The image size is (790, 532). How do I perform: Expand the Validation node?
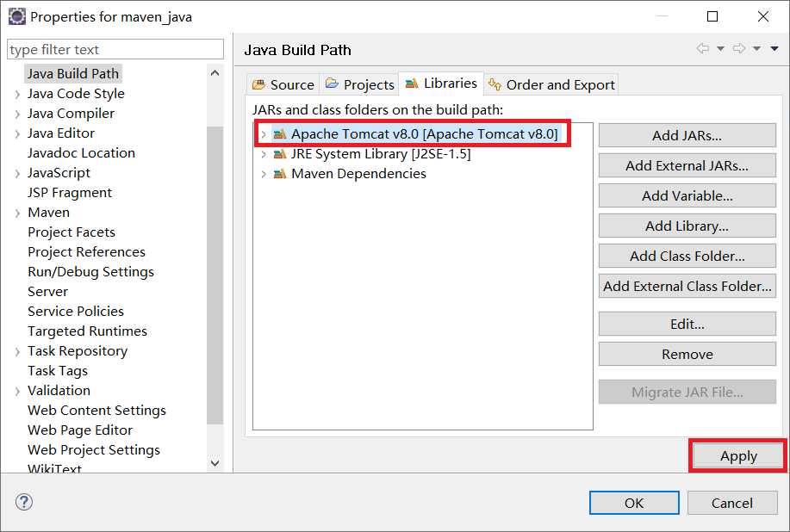(17, 392)
